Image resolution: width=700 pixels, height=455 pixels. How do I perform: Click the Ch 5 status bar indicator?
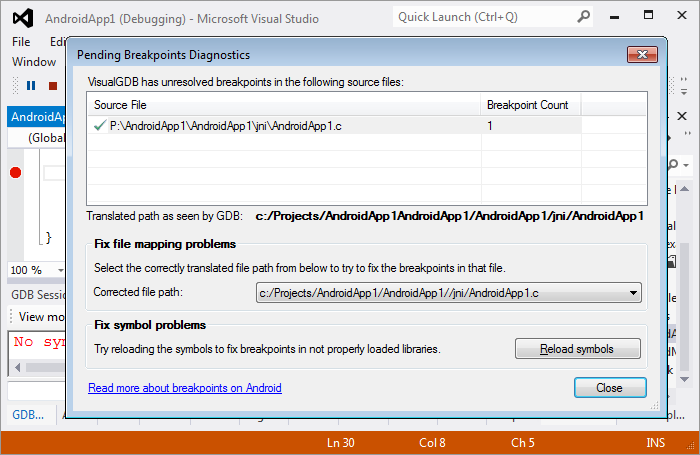(522, 442)
